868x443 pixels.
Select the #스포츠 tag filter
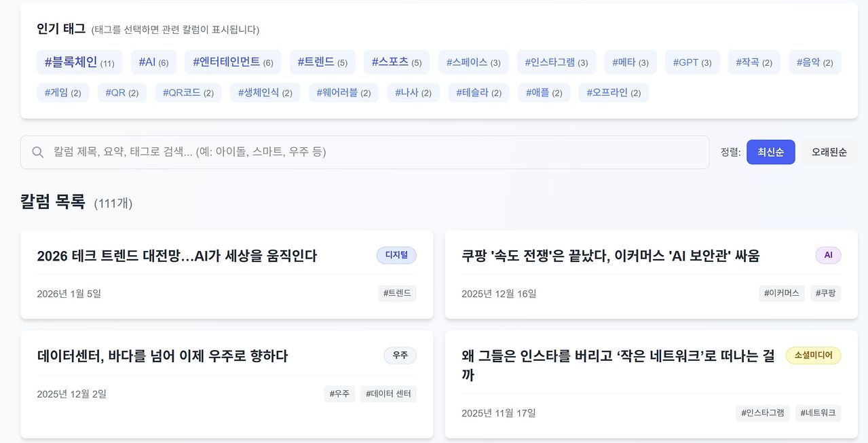(396, 61)
